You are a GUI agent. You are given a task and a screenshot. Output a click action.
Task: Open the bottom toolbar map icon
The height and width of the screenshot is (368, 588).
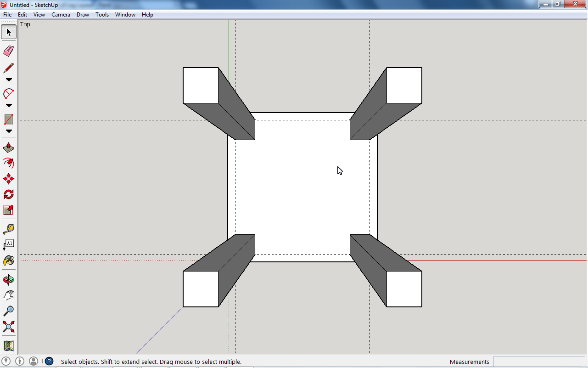click(9, 345)
